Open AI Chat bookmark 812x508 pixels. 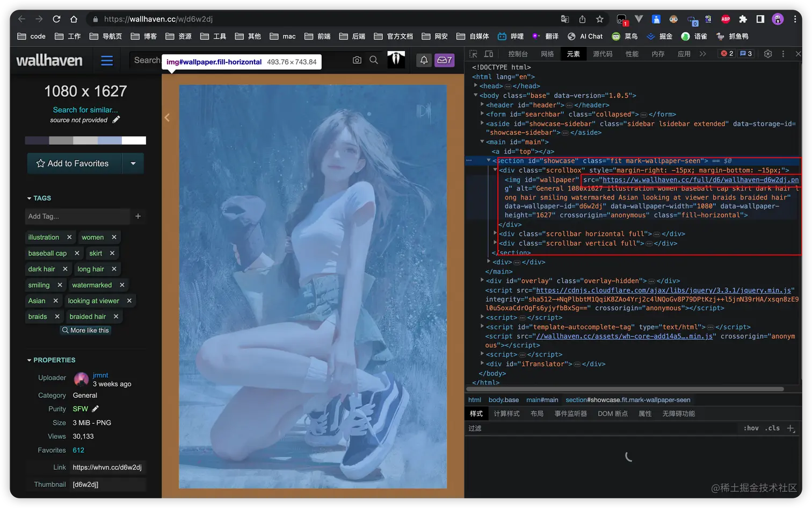(x=585, y=36)
